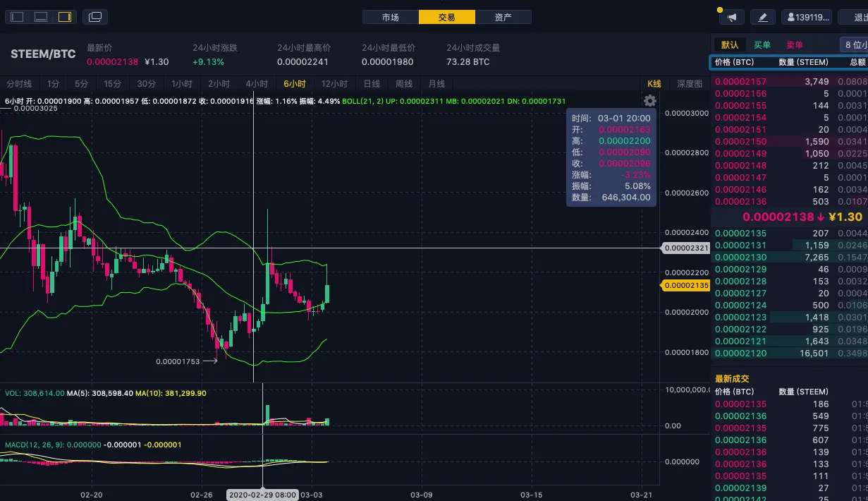Click ask price 0.00002136 in order book
This screenshot has height=501, width=868.
coord(740,202)
